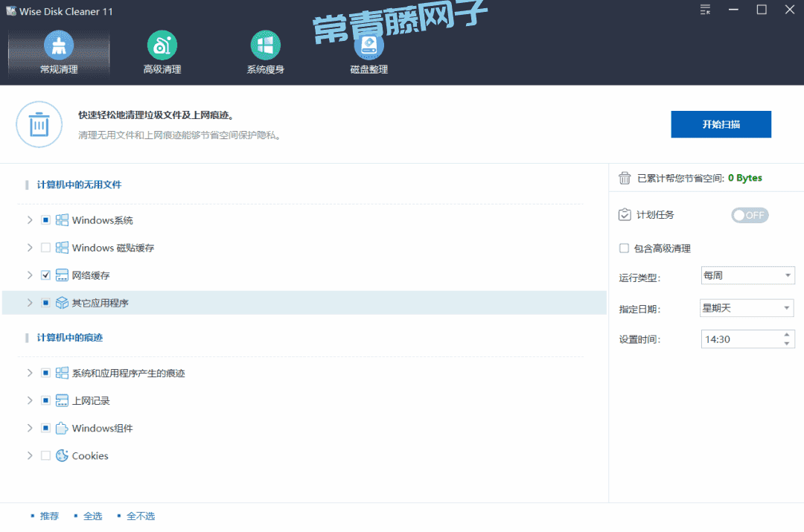Minimize the Wise Disk Cleaner window
The image size is (804, 532).
pyautogui.click(x=734, y=10)
